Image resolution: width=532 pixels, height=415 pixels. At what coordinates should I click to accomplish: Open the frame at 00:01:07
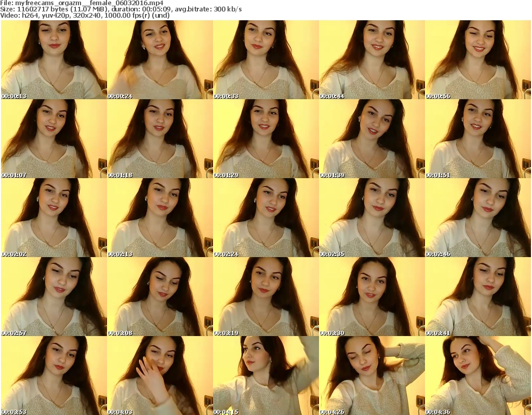54,139
